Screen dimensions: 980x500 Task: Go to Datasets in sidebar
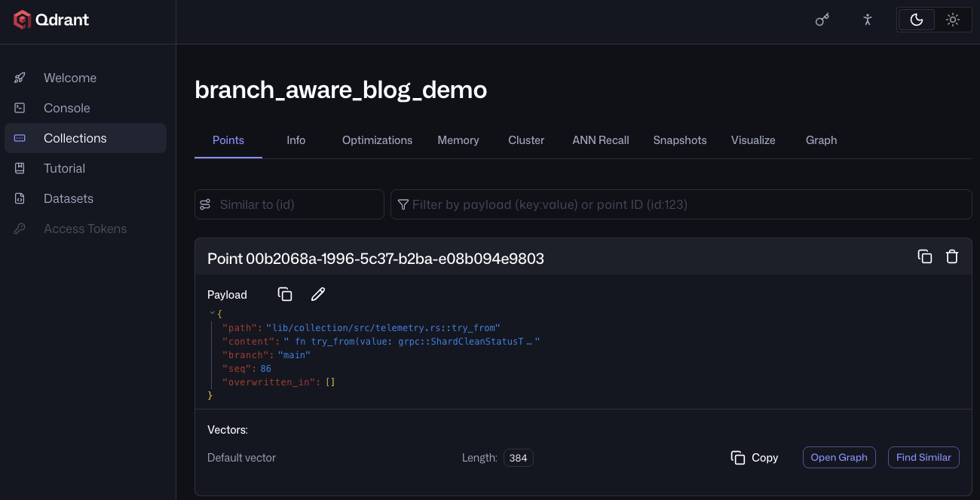point(85,198)
